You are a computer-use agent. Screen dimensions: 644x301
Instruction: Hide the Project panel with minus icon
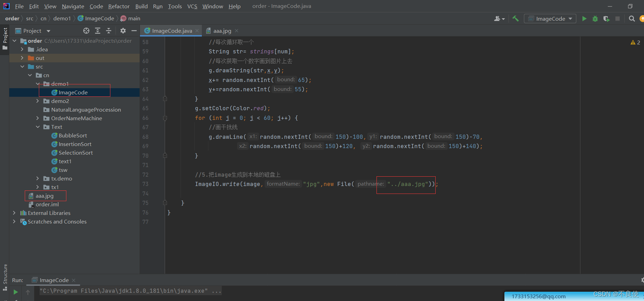point(134,31)
